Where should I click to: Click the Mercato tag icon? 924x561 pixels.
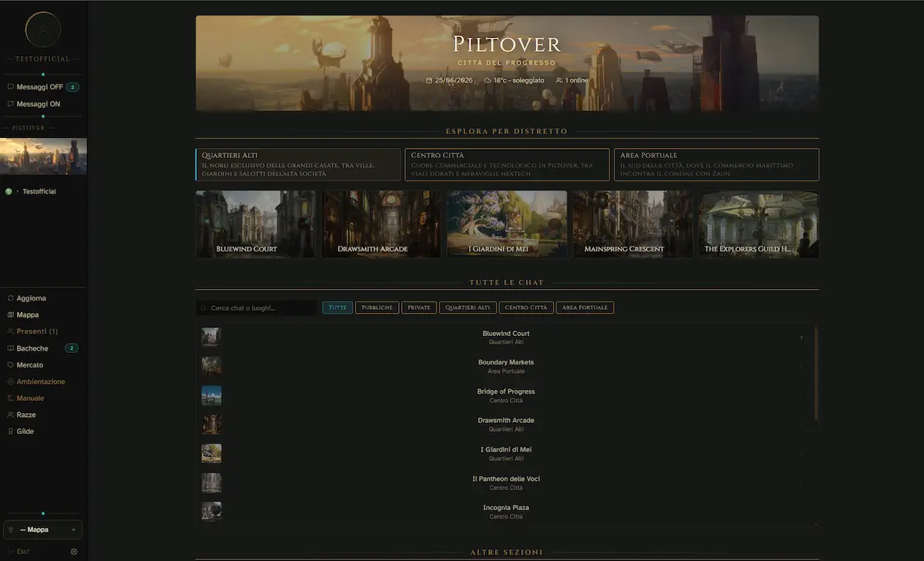10,364
